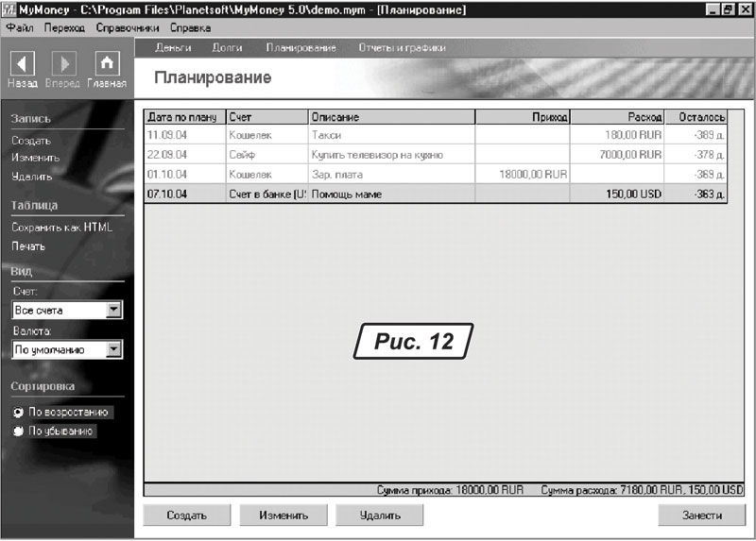Click the Back (Назад) arrow icon
This screenshot has width=756, height=541.
point(22,64)
